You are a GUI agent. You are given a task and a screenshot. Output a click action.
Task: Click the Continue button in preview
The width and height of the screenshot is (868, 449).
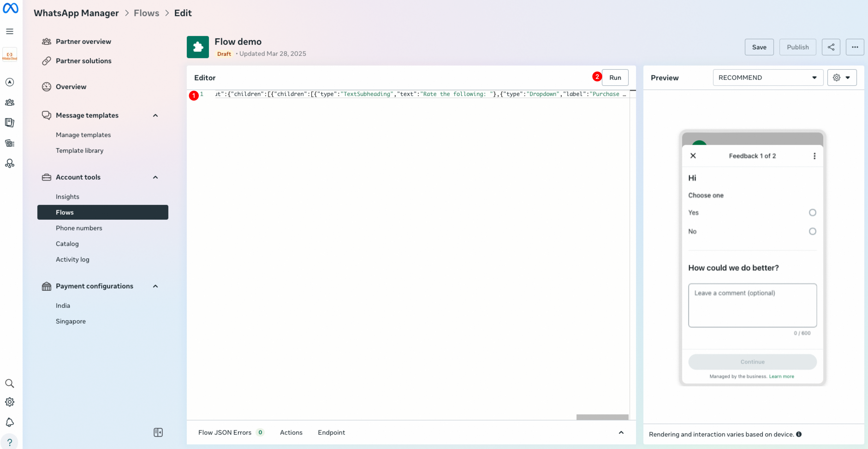(x=753, y=362)
